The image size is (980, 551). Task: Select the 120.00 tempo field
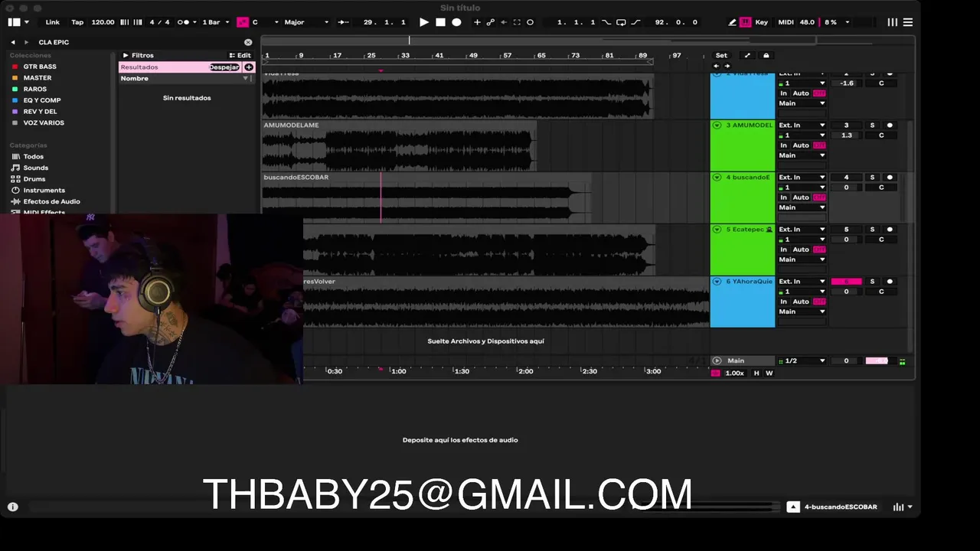103,22
